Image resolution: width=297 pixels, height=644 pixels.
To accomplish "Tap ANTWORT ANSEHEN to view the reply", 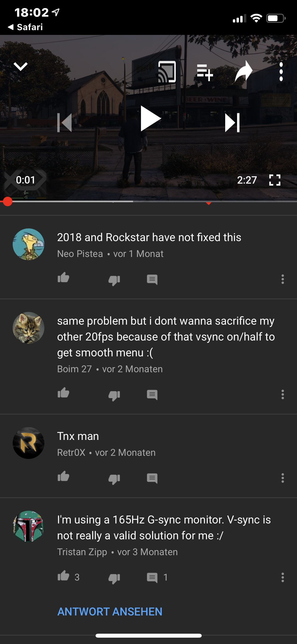I will pyautogui.click(x=110, y=611).
